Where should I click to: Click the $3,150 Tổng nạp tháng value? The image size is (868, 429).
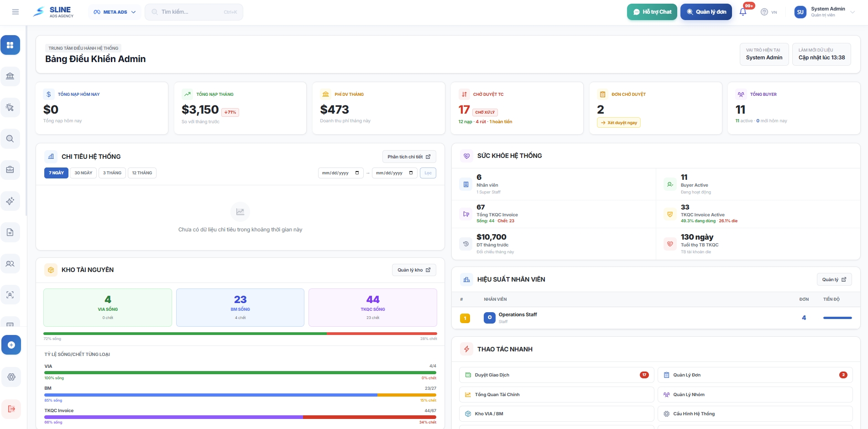(x=200, y=110)
